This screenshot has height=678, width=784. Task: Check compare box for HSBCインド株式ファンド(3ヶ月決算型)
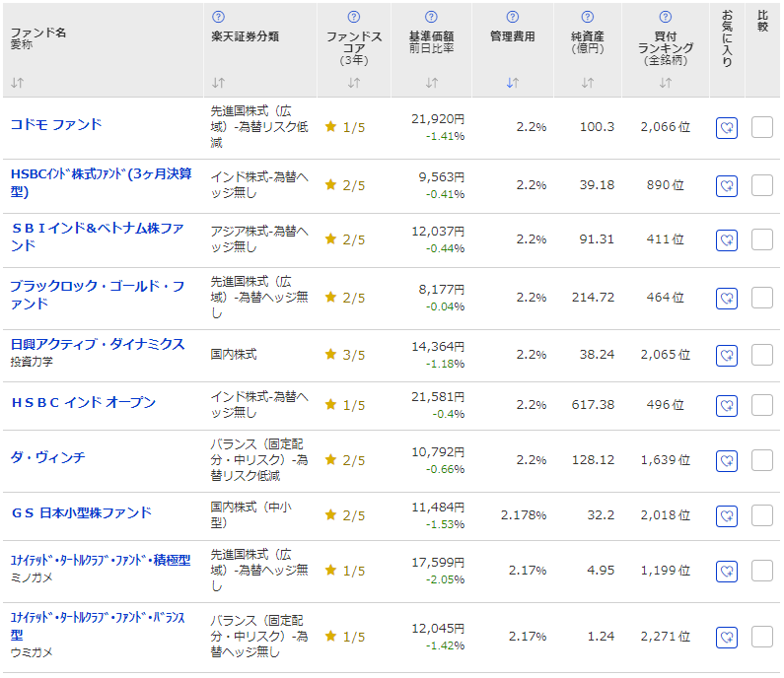762,185
